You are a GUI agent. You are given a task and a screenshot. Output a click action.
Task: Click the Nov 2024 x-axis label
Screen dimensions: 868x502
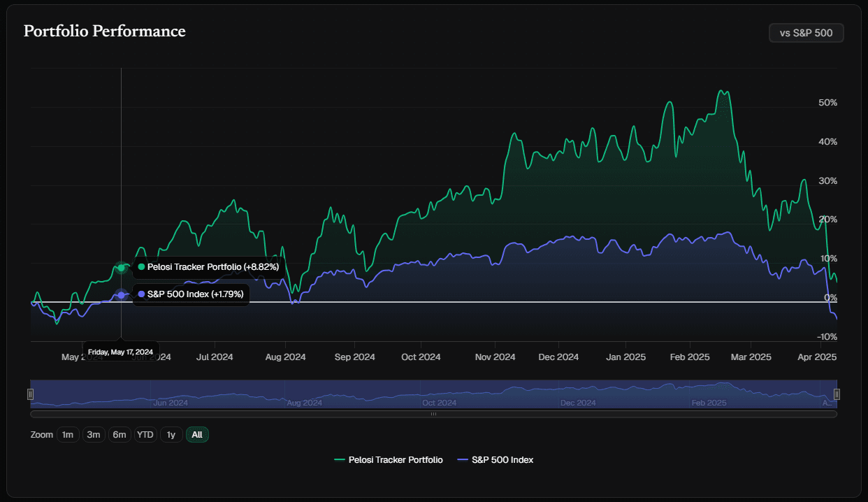[495, 357]
